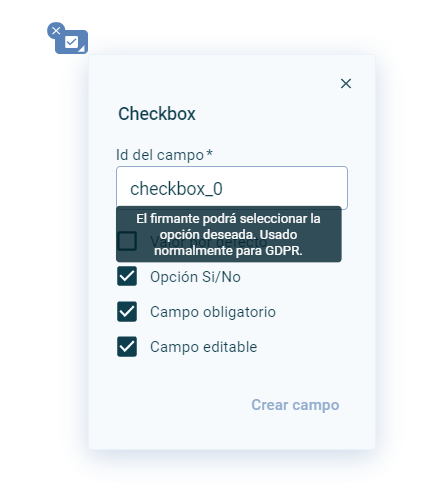The height and width of the screenshot is (484, 423).
Task: Click the Campo editable label text
Action: tap(203, 347)
